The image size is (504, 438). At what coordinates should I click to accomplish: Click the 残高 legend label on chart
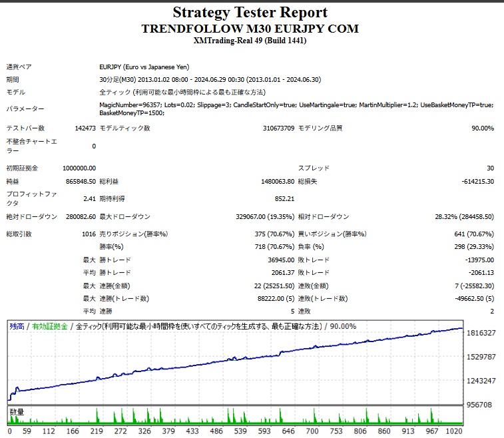17,326
